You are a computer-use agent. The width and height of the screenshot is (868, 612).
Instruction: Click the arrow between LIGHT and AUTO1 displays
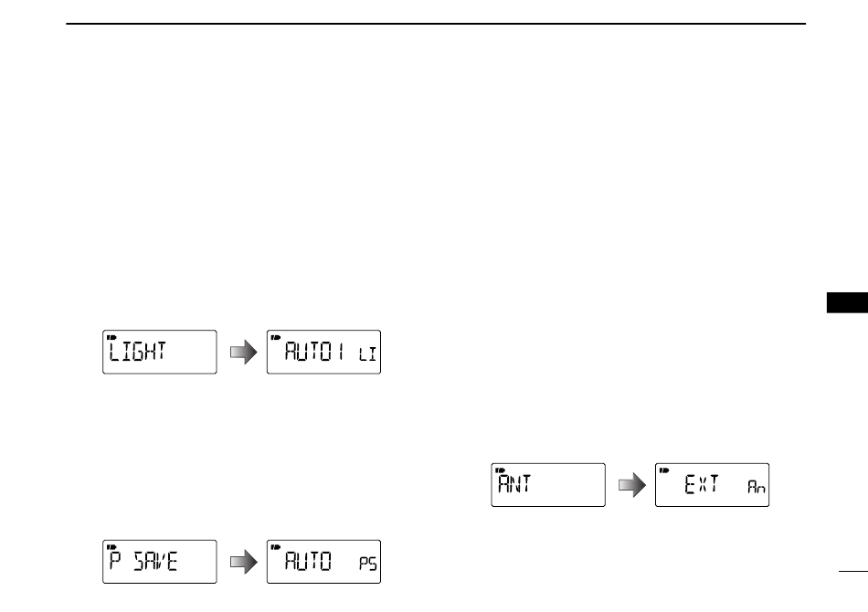point(244,352)
